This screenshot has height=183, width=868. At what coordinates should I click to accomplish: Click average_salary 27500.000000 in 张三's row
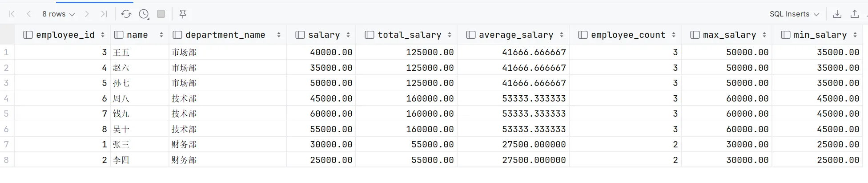(x=513, y=144)
